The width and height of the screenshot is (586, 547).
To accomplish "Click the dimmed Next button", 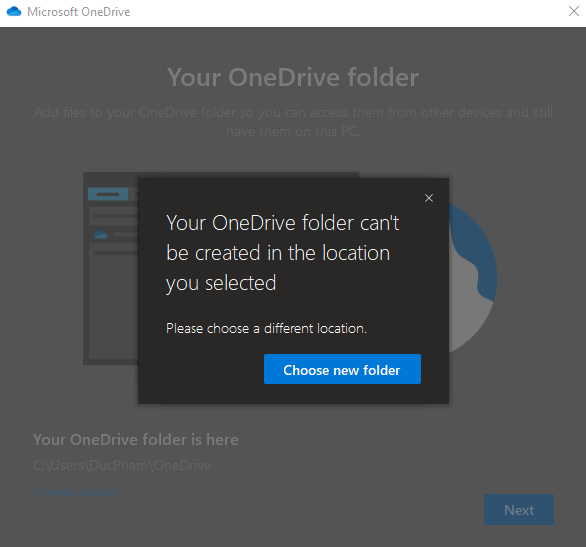I will (x=519, y=510).
